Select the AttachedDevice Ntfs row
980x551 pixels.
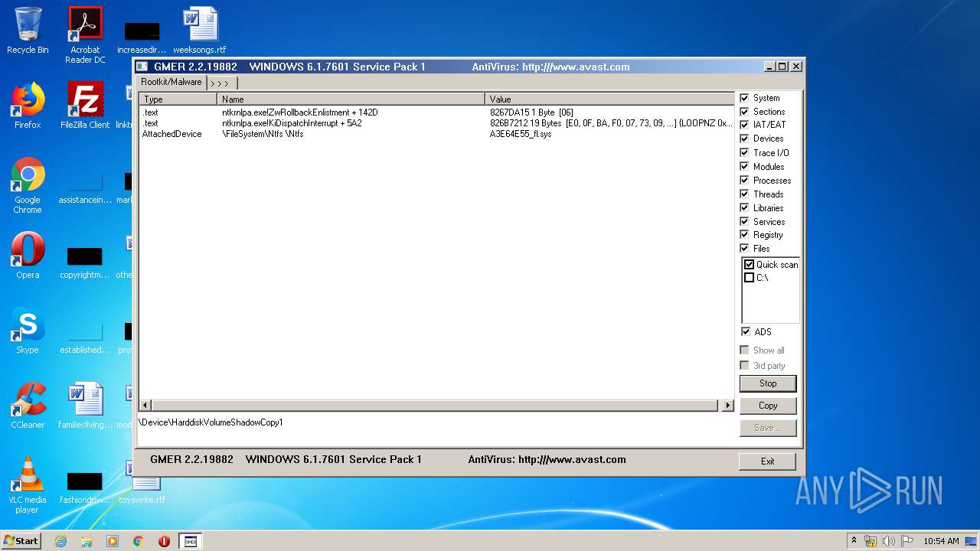click(436, 134)
